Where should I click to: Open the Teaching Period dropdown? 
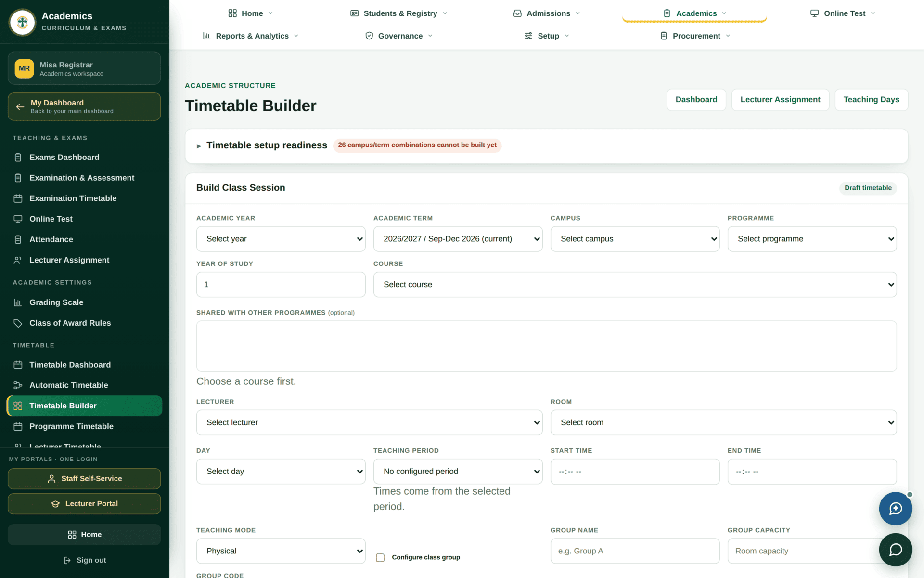[x=458, y=472]
